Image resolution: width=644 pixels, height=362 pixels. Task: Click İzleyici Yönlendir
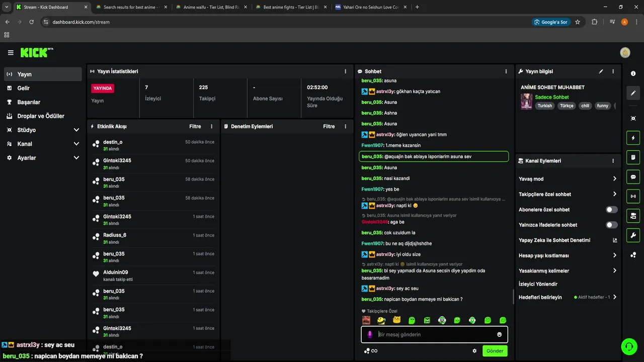pos(538,284)
